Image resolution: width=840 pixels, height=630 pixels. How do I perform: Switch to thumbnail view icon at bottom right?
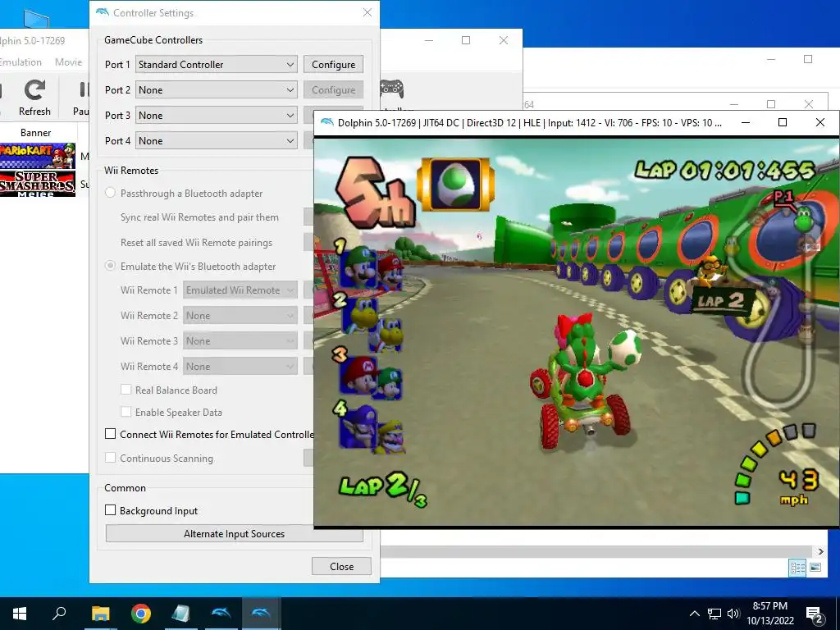pyautogui.click(x=815, y=568)
